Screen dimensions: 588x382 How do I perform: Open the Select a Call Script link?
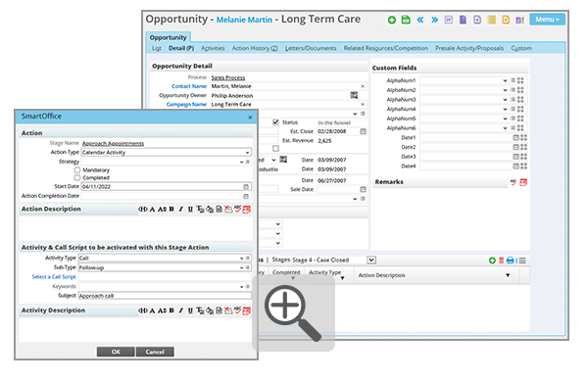54,277
